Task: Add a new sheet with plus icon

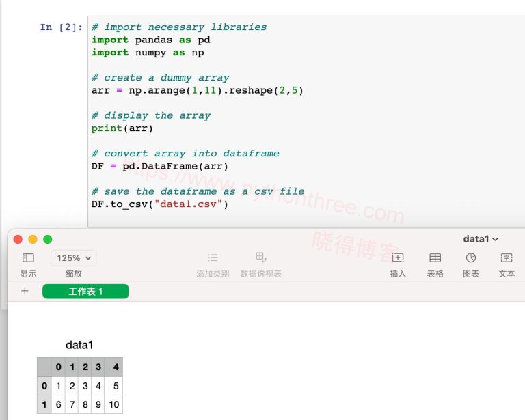Action: (x=25, y=291)
